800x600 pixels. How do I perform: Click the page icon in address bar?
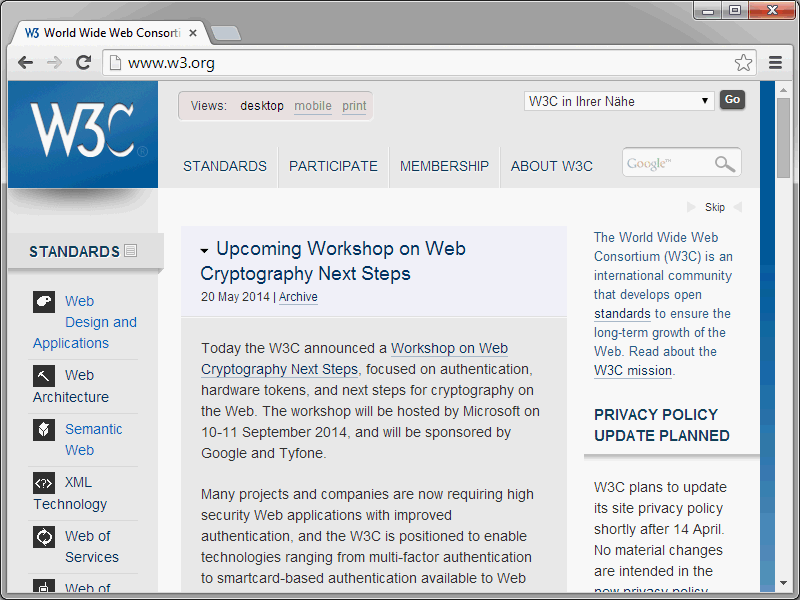pos(116,63)
